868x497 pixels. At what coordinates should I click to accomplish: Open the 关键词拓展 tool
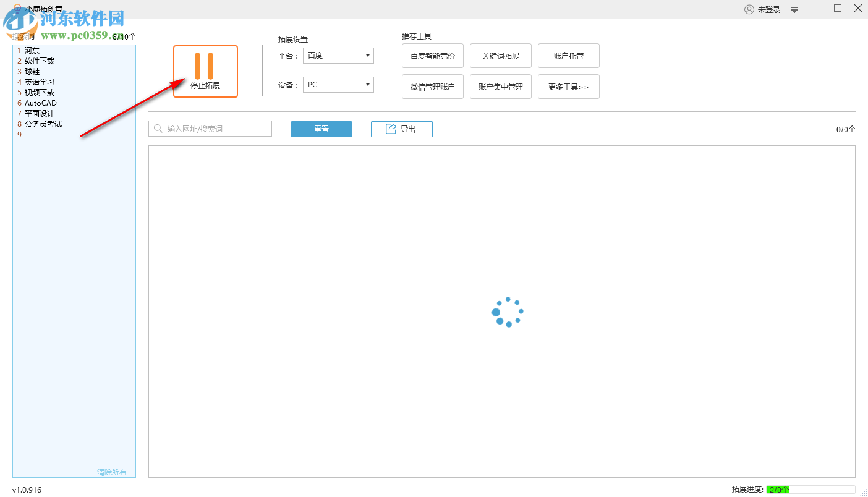click(500, 56)
